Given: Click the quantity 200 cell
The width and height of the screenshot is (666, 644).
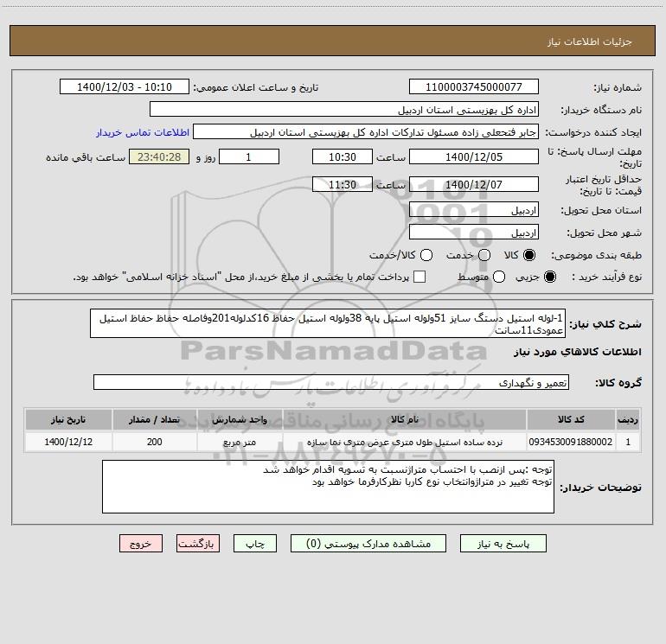Looking at the screenshot, I should click(x=155, y=442).
